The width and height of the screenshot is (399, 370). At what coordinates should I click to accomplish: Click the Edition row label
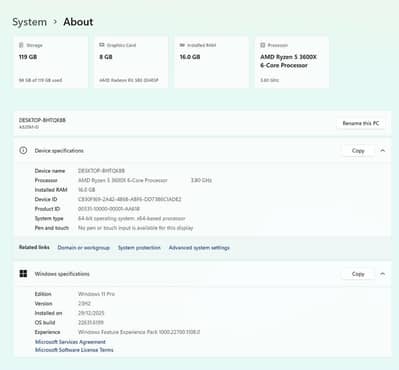coord(43,294)
